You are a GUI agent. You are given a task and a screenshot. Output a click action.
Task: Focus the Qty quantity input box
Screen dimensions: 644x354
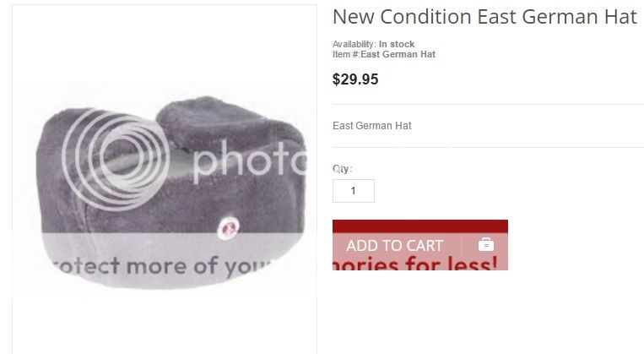353,191
